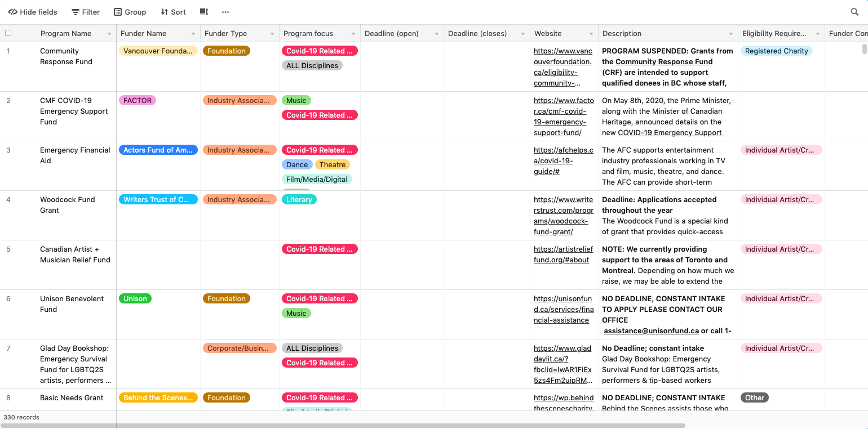868x429 pixels.
Task: Open the factor.ca emergency support link
Action: pos(564,117)
